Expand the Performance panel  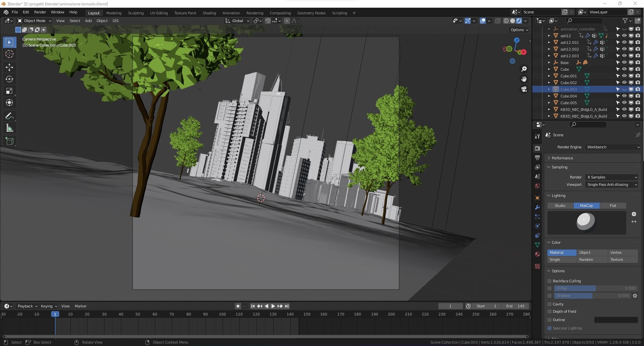(x=592, y=158)
